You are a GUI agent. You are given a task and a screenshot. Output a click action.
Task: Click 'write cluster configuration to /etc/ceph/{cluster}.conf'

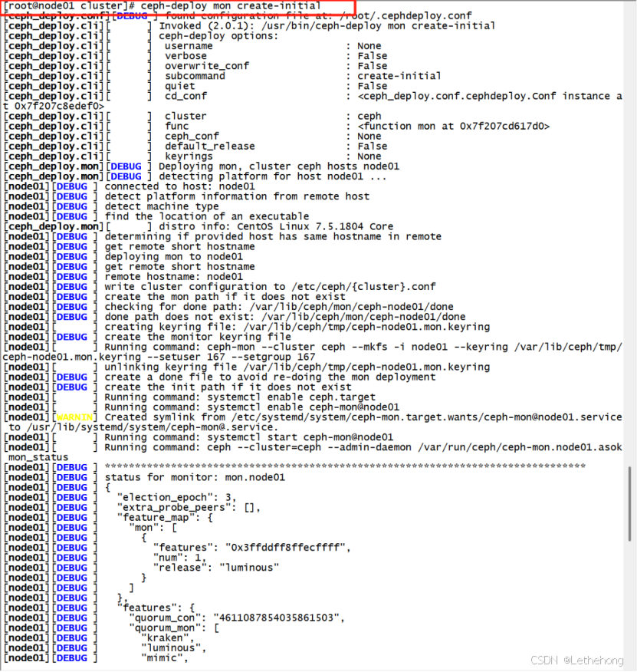coord(271,287)
